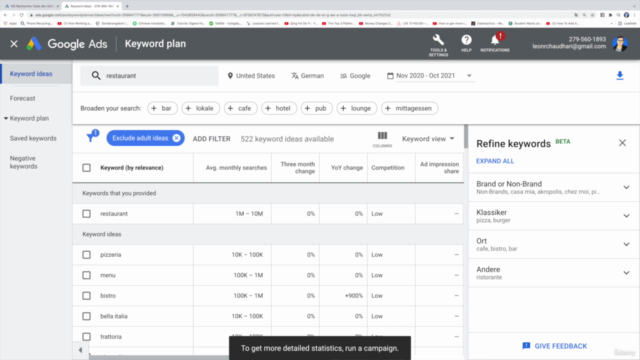
Task: Change the United States location setting
Action: click(x=251, y=76)
